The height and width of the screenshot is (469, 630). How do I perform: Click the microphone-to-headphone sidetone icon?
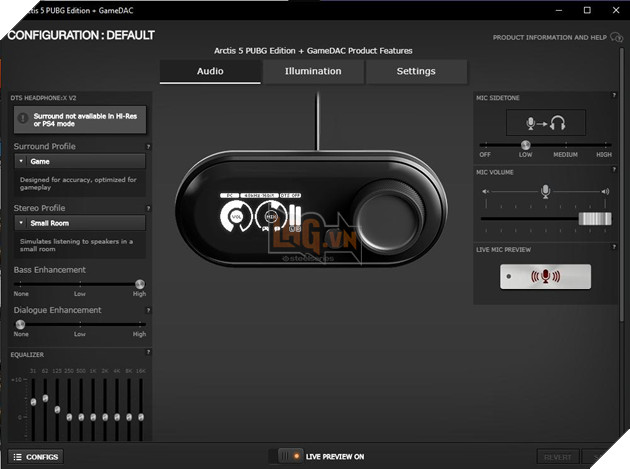pos(545,123)
